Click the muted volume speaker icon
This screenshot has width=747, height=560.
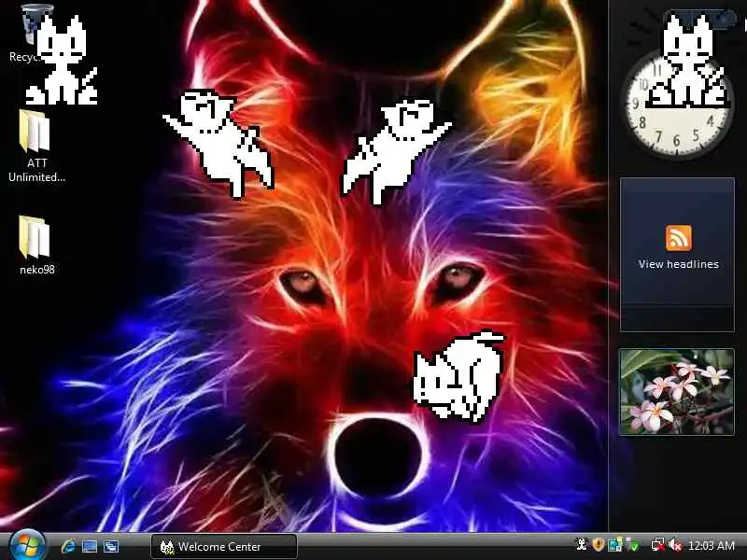point(675,545)
